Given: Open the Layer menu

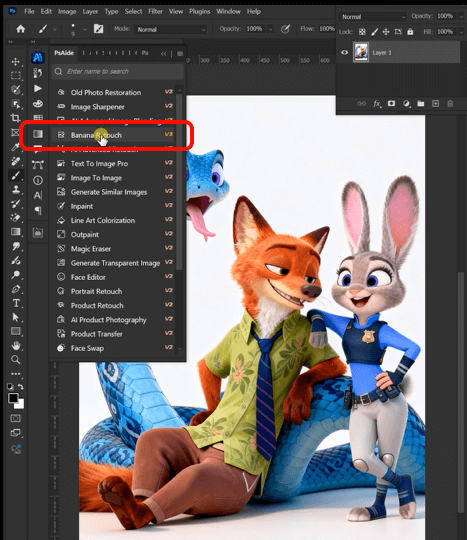Looking at the screenshot, I should [x=90, y=11].
